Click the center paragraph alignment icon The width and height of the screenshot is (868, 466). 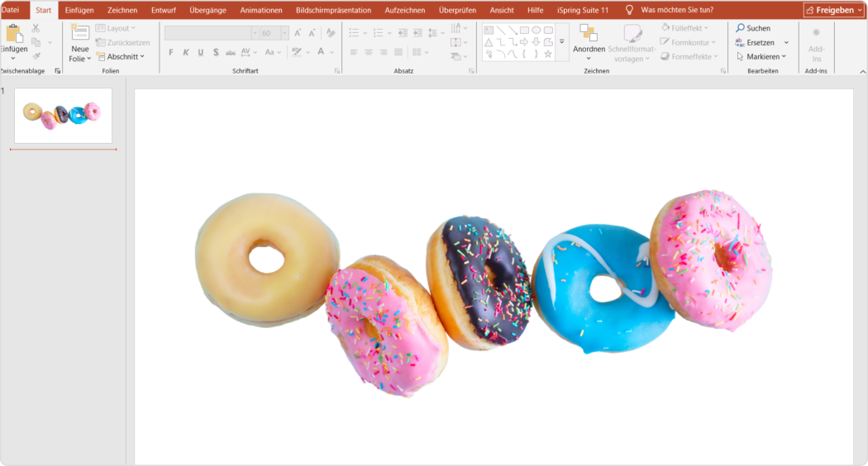369,52
